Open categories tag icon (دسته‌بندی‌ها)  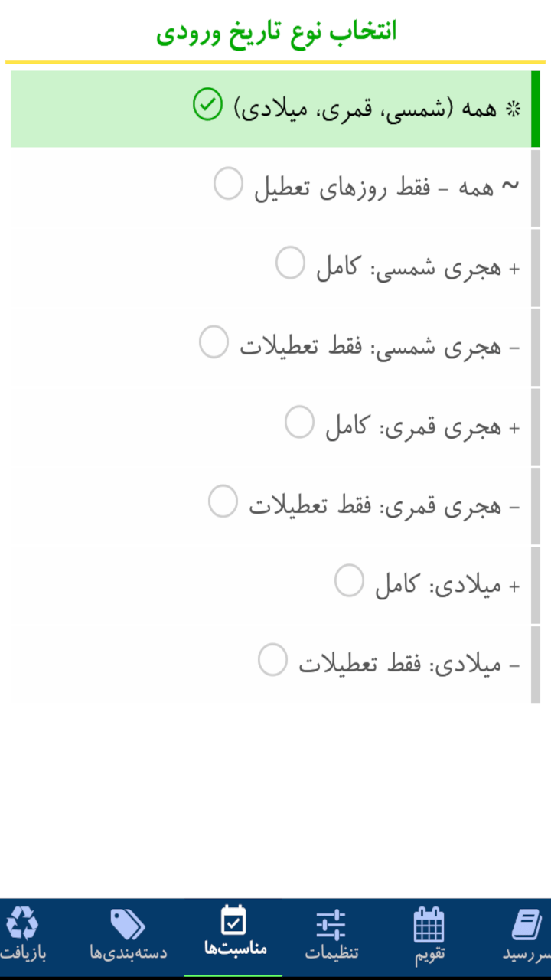click(128, 924)
